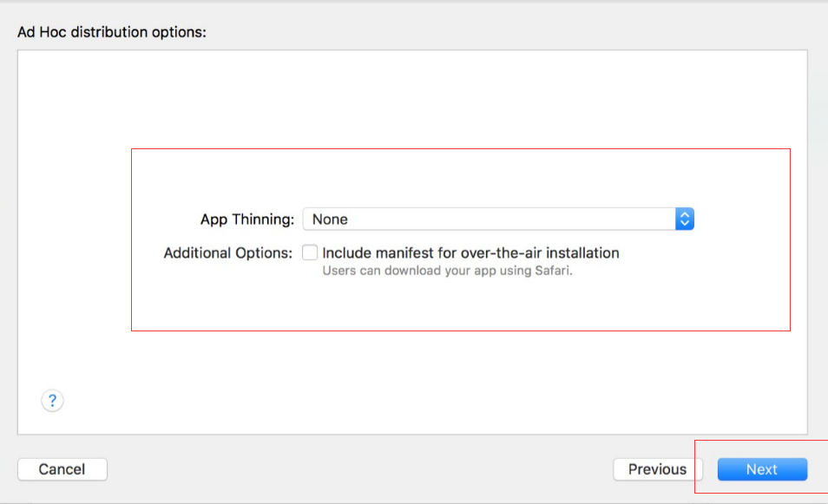Tick the over-the-air manifest checkbox
This screenshot has height=504, width=828.
pos(310,253)
